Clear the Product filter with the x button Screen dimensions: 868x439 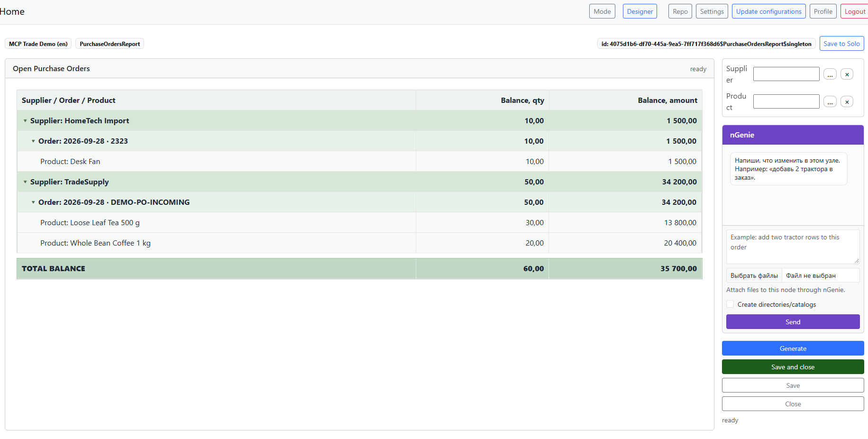pos(847,102)
